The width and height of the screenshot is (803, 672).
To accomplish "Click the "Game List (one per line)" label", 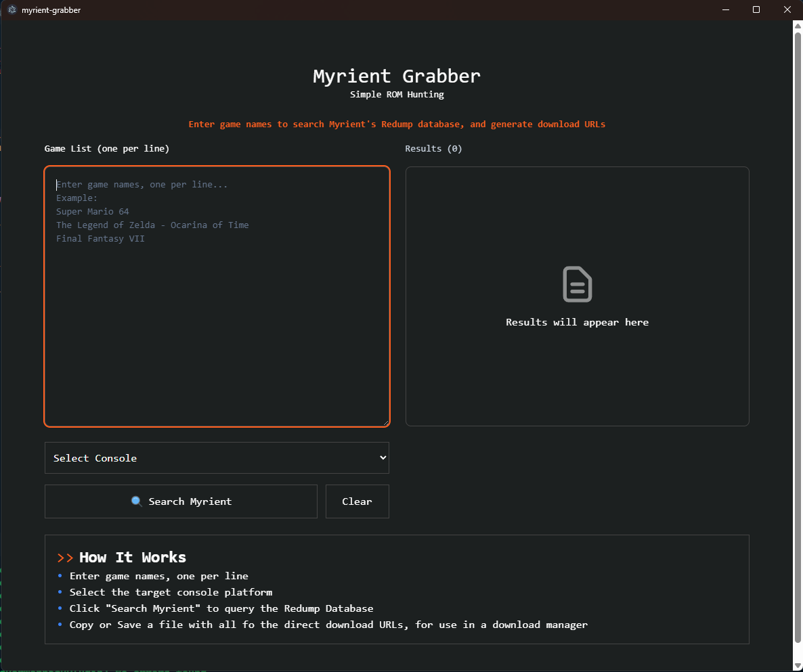I will (x=107, y=148).
